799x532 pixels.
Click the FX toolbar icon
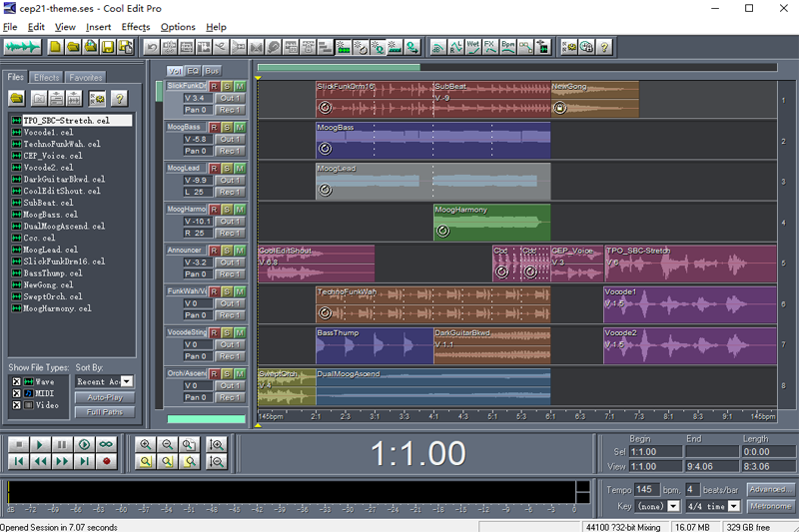[x=490, y=47]
